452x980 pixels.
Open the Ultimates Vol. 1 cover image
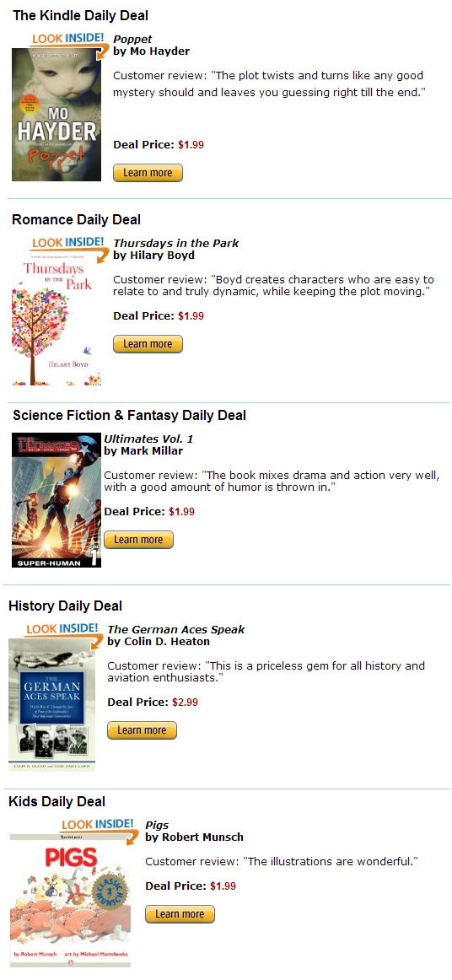pos(56,500)
